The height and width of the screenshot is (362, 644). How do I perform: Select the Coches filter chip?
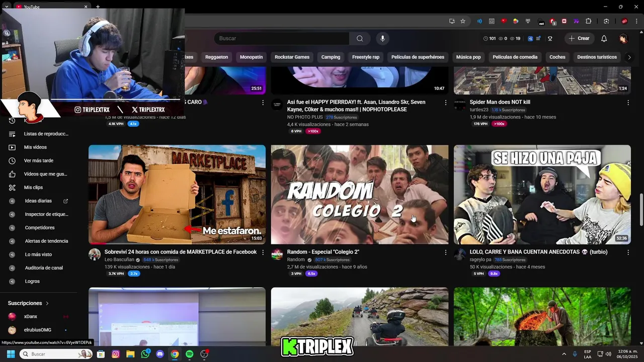pyautogui.click(x=557, y=57)
